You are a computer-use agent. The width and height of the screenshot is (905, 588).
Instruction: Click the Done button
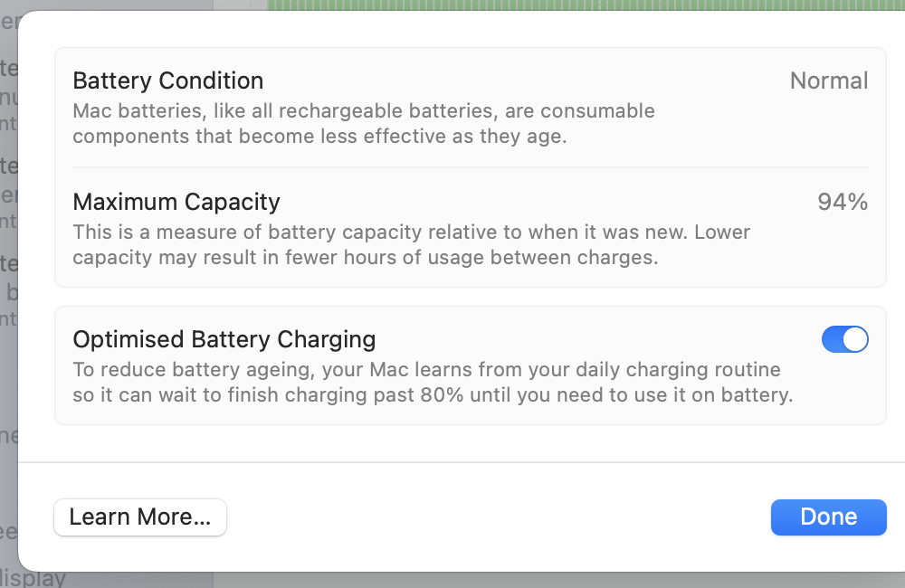click(828, 517)
